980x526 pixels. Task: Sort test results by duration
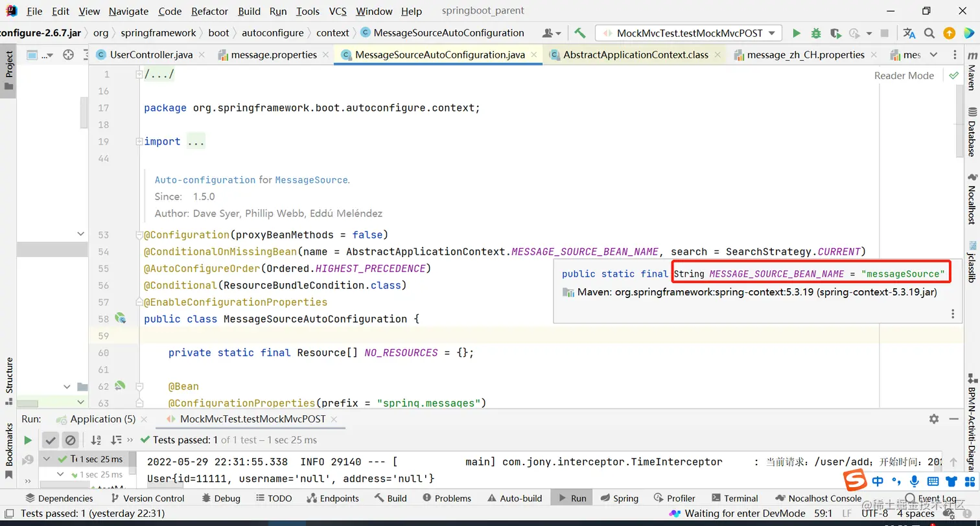117,440
